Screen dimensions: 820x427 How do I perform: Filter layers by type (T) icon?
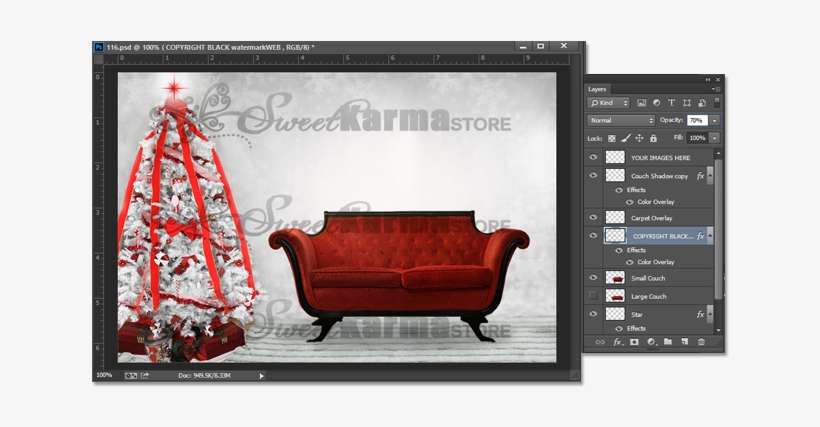671,103
